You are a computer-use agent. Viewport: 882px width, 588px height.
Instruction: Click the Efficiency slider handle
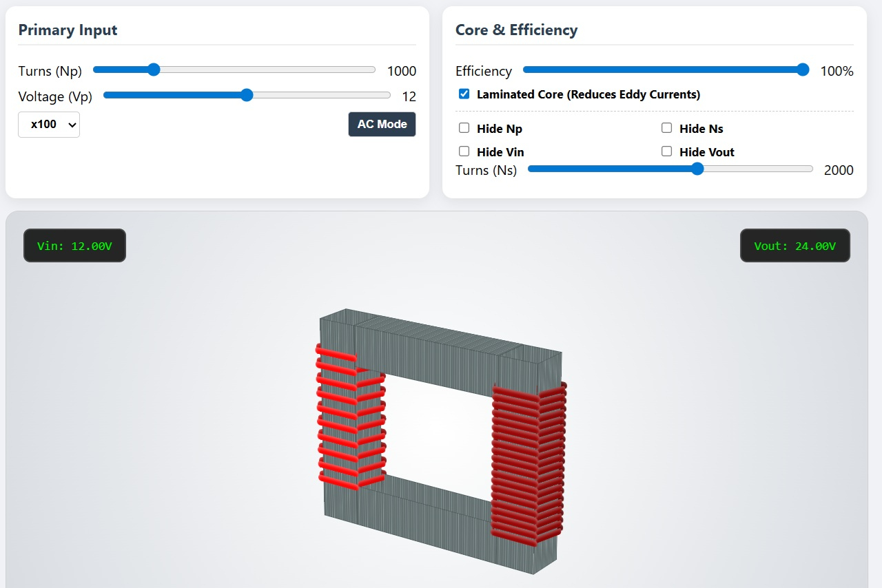pos(802,70)
